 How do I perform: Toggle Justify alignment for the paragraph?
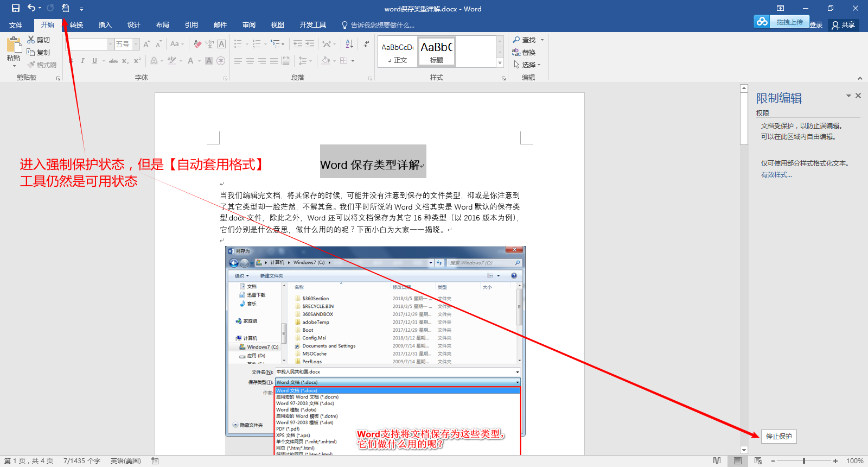click(274, 61)
